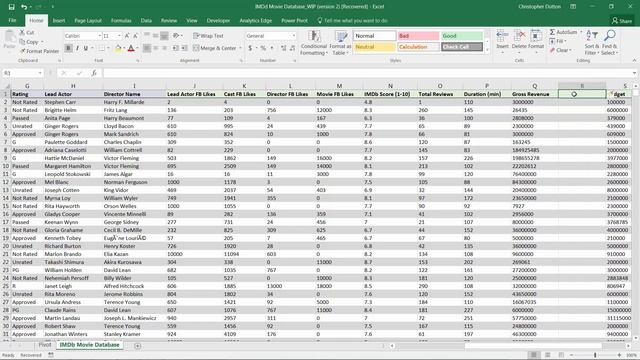The image size is (640, 360).
Task: Toggle Align Right
Action: [x=164, y=48]
